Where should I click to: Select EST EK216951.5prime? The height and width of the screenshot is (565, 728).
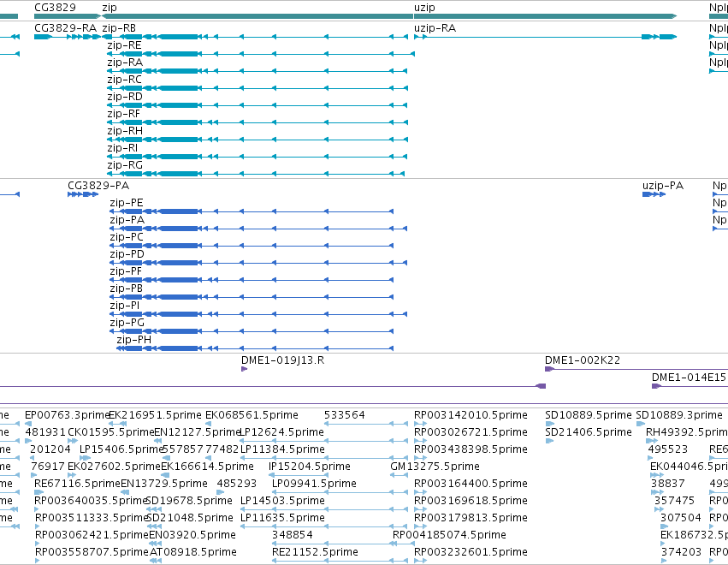pyautogui.click(x=155, y=415)
